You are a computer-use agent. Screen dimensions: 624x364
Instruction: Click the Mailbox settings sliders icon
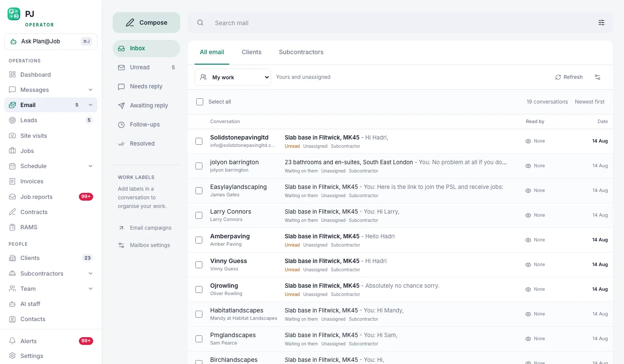(x=121, y=245)
